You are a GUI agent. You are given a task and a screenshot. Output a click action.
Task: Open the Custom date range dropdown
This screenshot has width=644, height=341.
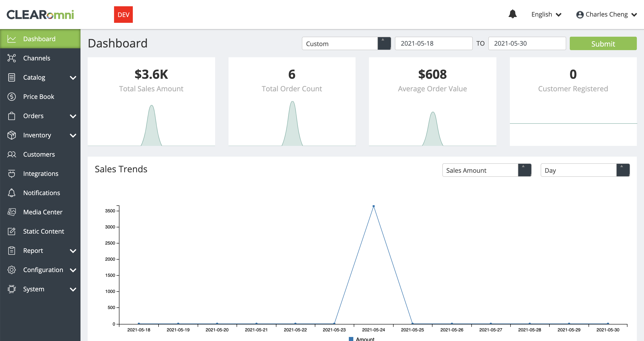346,44
